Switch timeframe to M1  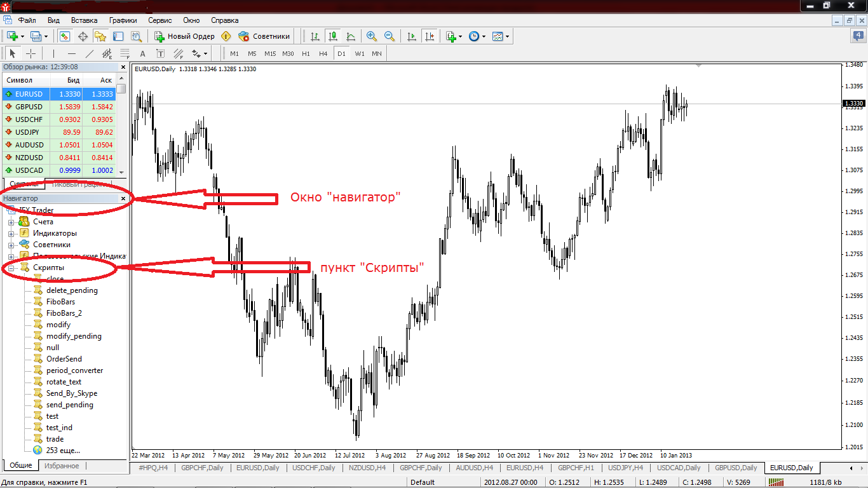[234, 53]
